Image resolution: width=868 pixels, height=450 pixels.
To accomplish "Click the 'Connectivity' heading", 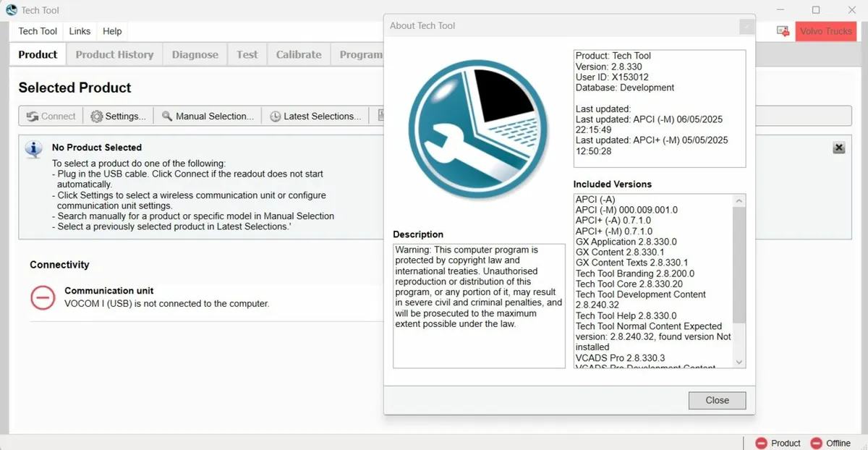I will tap(59, 265).
